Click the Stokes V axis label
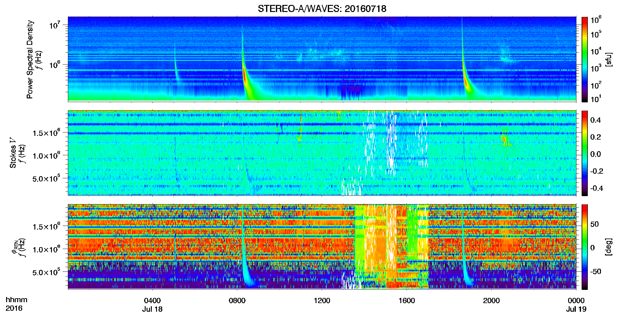 13,153
